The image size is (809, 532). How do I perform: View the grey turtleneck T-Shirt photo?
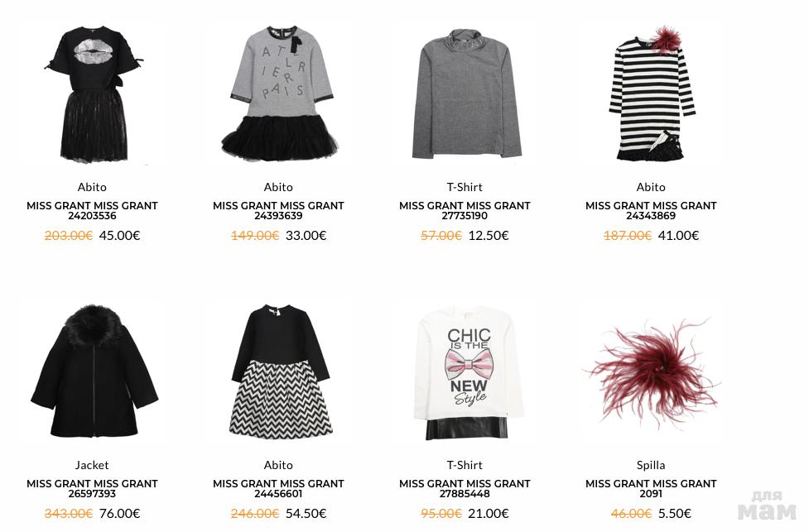coord(465,93)
